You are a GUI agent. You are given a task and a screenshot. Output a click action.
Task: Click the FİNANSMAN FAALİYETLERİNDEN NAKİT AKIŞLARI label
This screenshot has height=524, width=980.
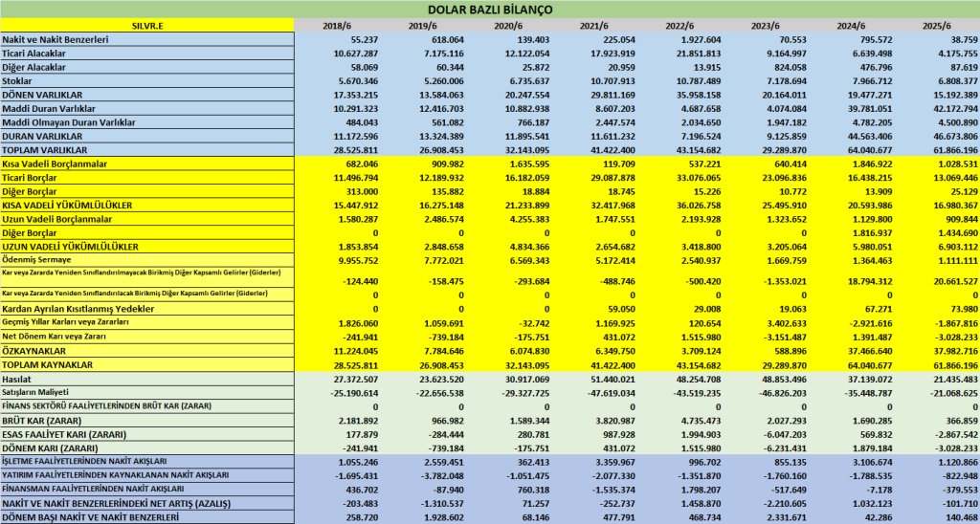coord(93,489)
